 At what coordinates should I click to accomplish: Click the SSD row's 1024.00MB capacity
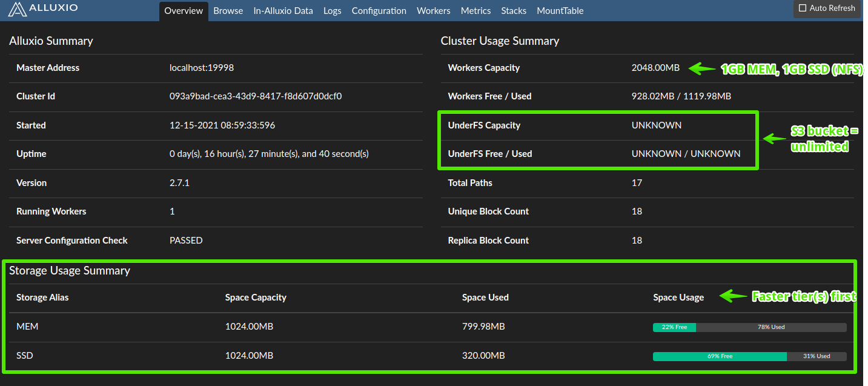tap(249, 356)
